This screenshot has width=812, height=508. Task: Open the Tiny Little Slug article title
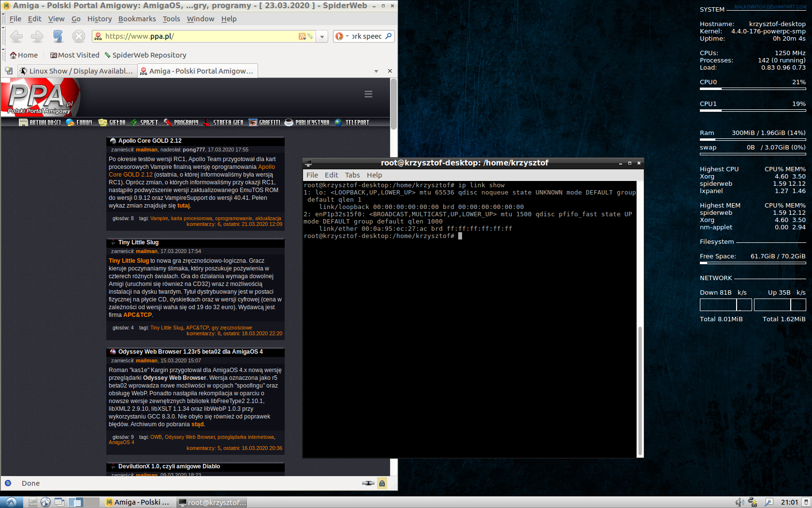click(x=138, y=242)
